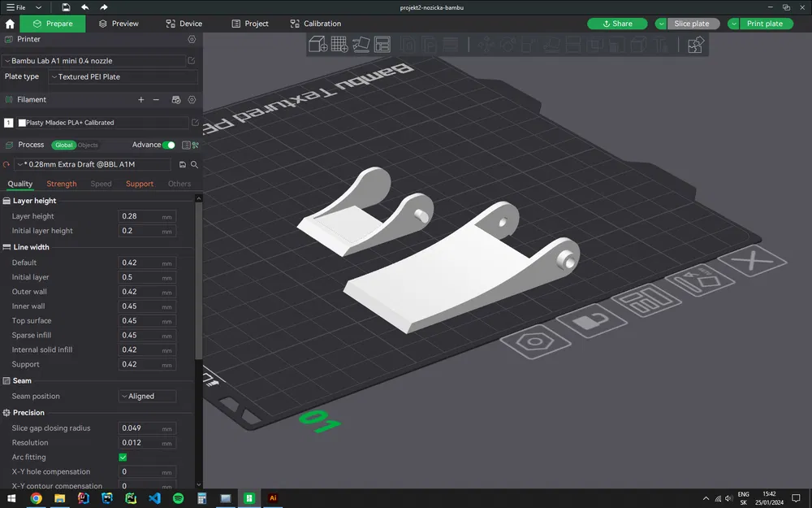This screenshot has height=508, width=812.
Task: Switch to the Preview tab
Action: click(x=119, y=24)
